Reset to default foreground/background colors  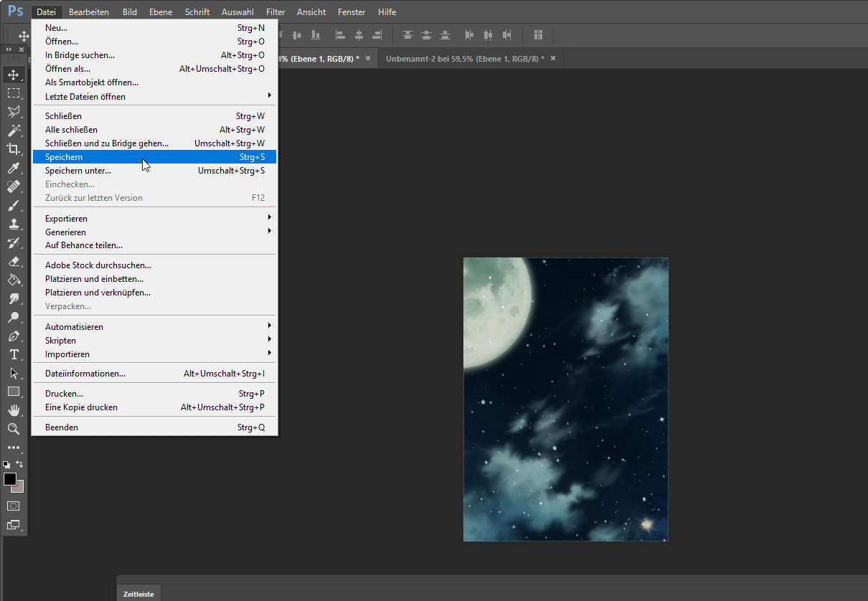point(6,465)
